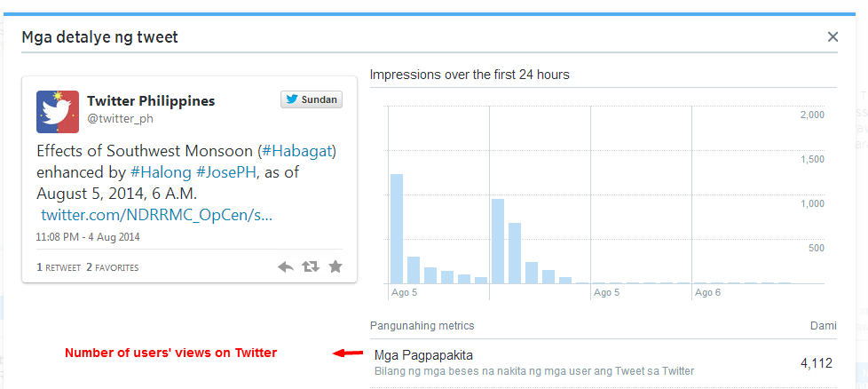Open the #Halong hashtag link
Viewport: 868px width, 389px height.
pos(162,171)
